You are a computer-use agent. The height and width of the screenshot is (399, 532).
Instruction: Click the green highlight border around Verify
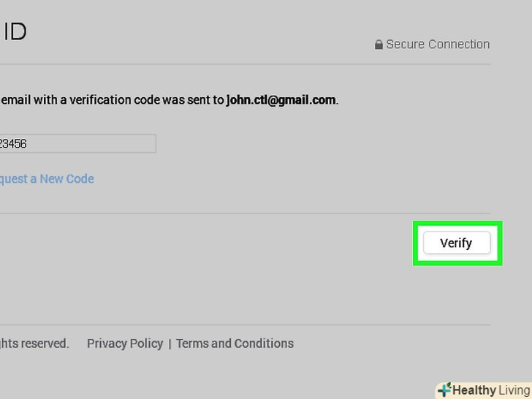click(x=417, y=243)
